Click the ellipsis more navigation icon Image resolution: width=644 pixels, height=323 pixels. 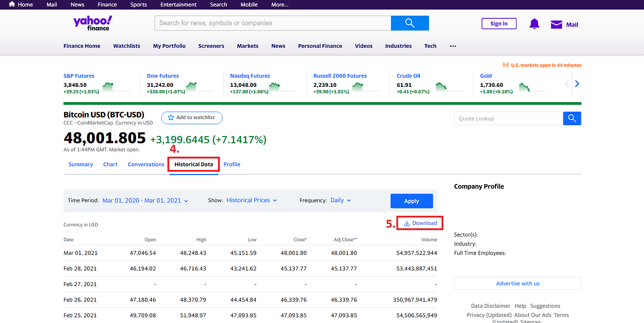pos(453,46)
